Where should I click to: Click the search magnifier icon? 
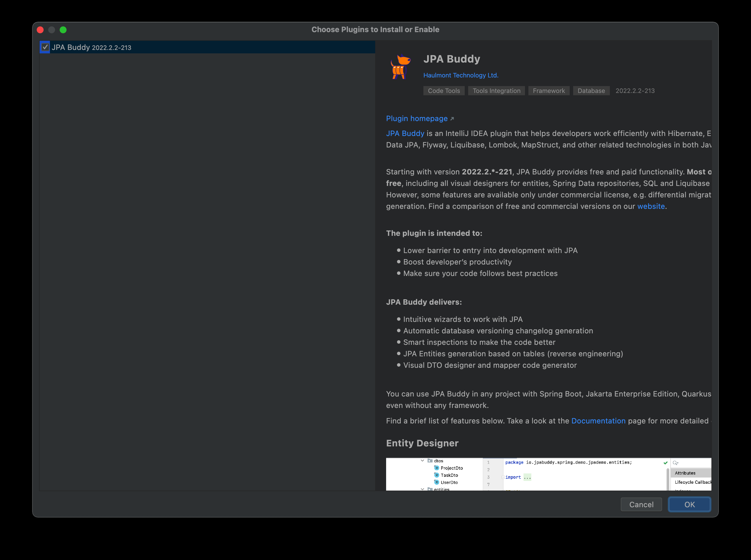(674, 463)
